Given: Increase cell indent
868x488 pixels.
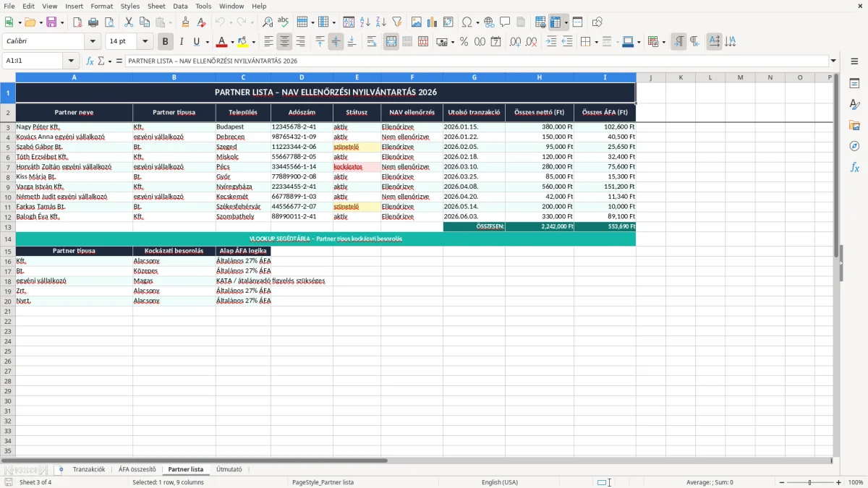Looking at the screenshot, I should coord(551,42).
